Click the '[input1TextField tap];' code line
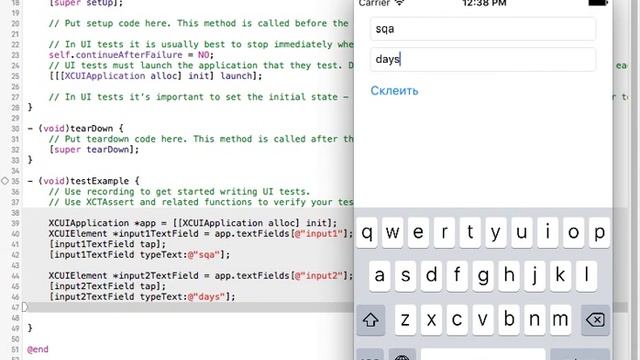 tap(107, 244)
